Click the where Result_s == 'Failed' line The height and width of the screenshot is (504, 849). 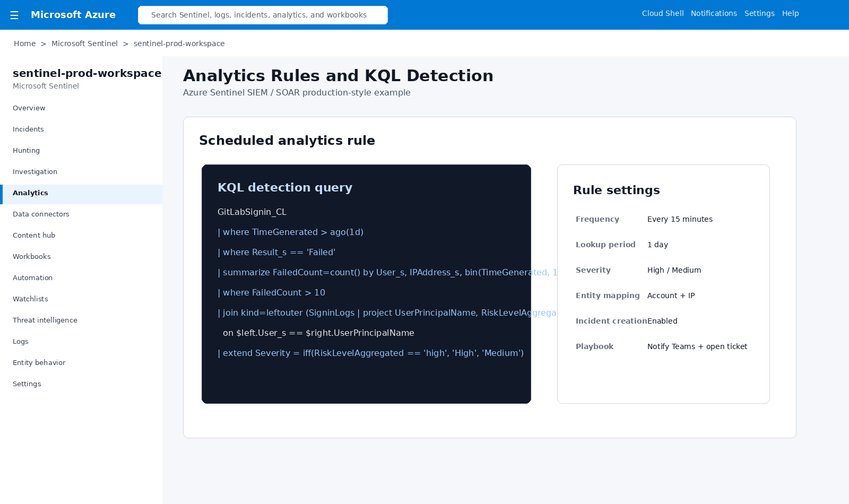pos(276,252)
